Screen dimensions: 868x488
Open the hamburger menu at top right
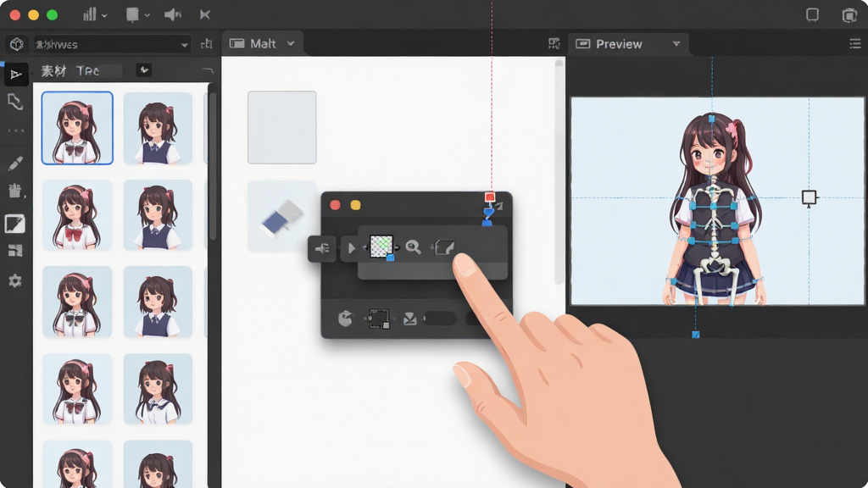854,44
